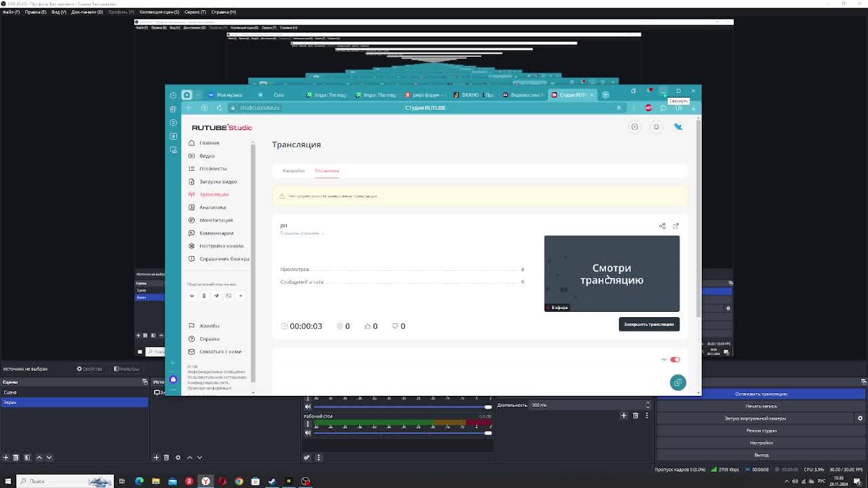Mute the Рабочий стол audio speaker icon

pyautogui.click(x=307, y=432)
